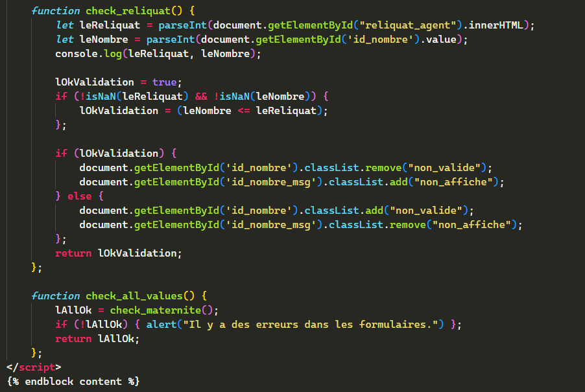Click .value in the leNombre line
This screenshot has height=392, width=585.
coord(438,40)
